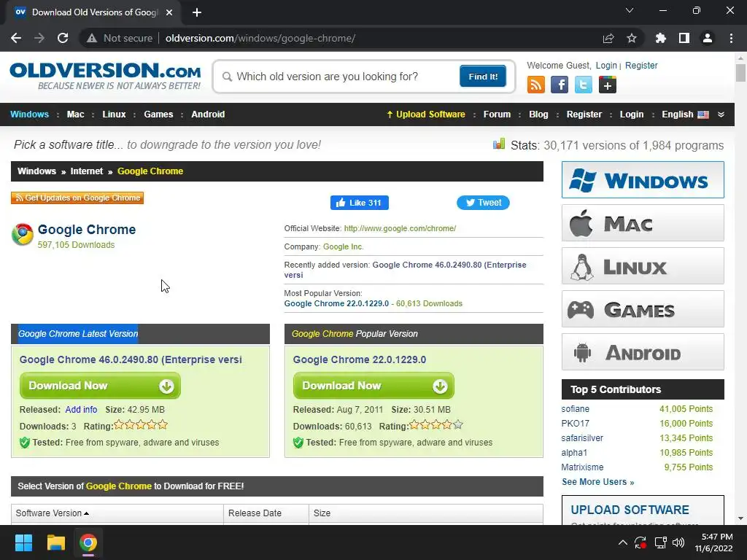
Task: Click the page vertical scrollbar thumb
Action: [740, 73]
